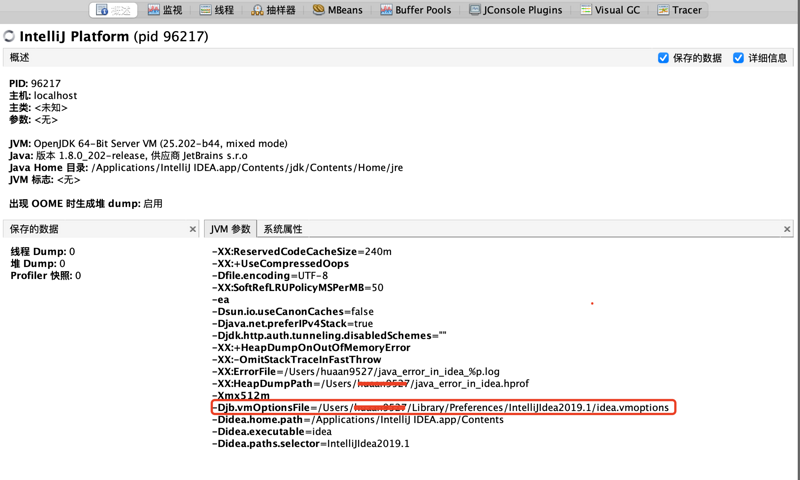Click the JVM: OpenJDK 64-Bit Server VM line

(x=148, y=143)
